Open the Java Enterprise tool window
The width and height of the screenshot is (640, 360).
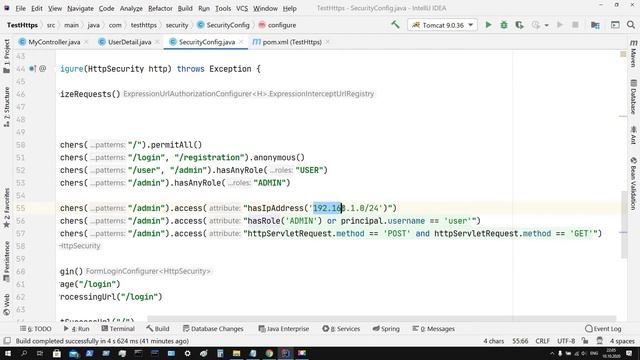click(284, 329)
